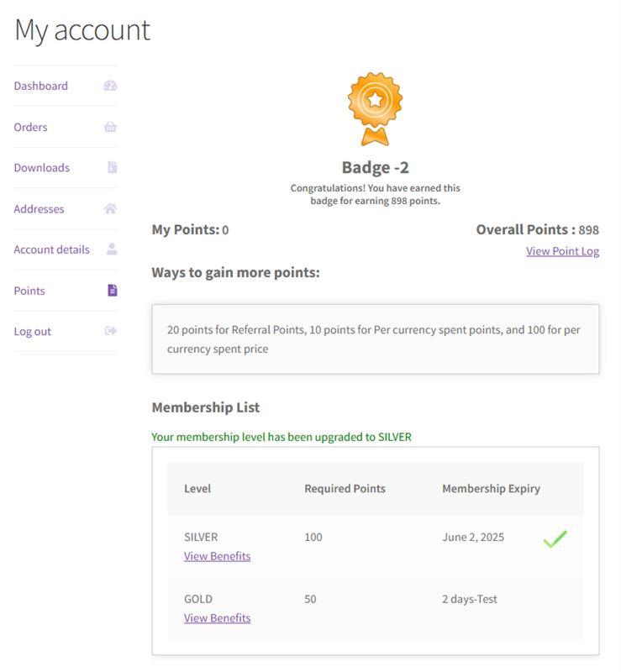View Benefits for SILVER level
The image size is (621, 672).
[x=217, y=556]
